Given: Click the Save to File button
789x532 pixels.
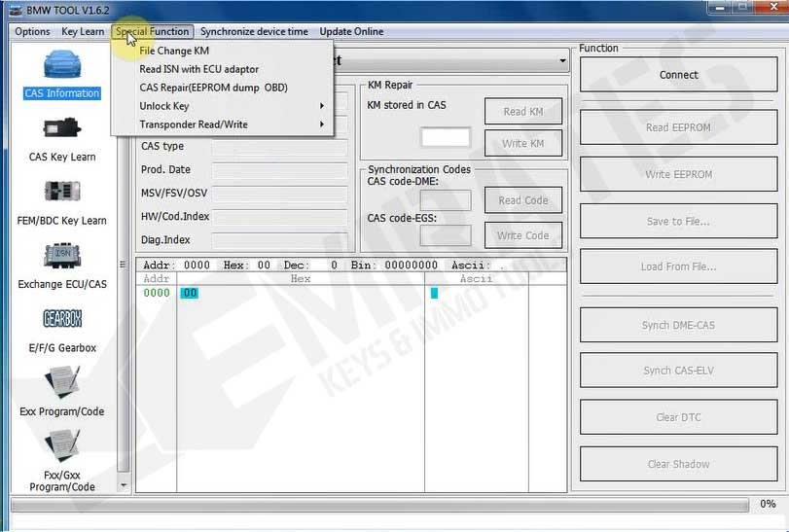Looking at the screenshot, I should point(678,221).
